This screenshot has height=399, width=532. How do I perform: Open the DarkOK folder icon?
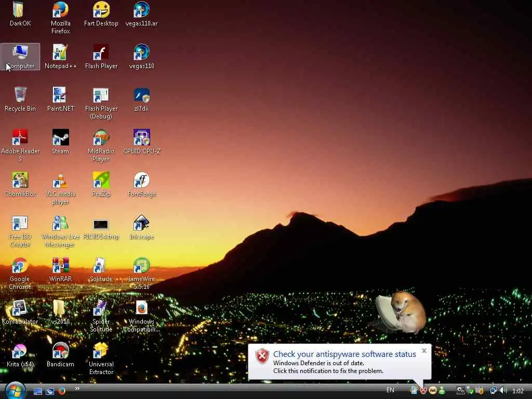click(x=20, y=14)
